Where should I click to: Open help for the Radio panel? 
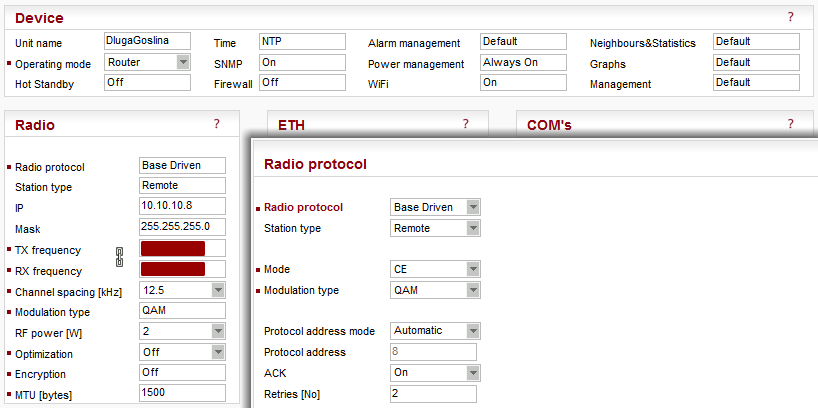click(216, 124)
